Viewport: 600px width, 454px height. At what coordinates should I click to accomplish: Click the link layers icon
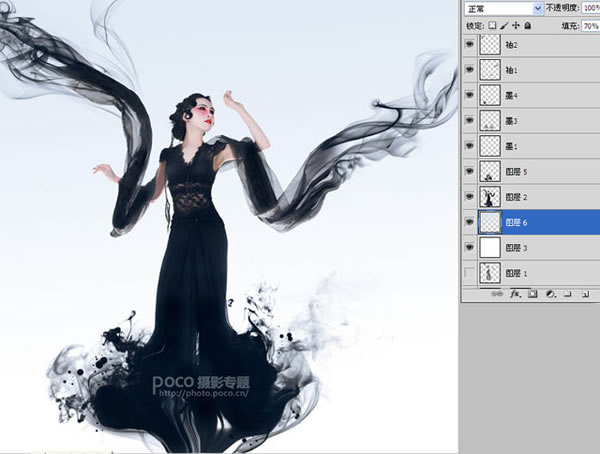tap(497, 294)
